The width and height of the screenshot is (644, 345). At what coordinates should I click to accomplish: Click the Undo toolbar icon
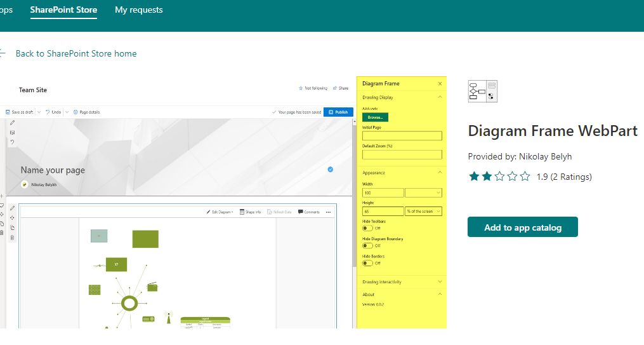(48, 112)
